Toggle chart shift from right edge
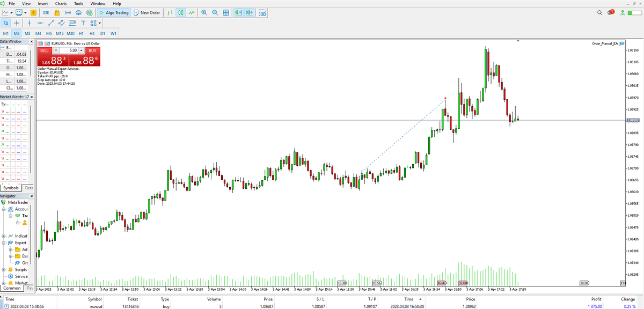 pyautogui.click(x=248, y=12)
